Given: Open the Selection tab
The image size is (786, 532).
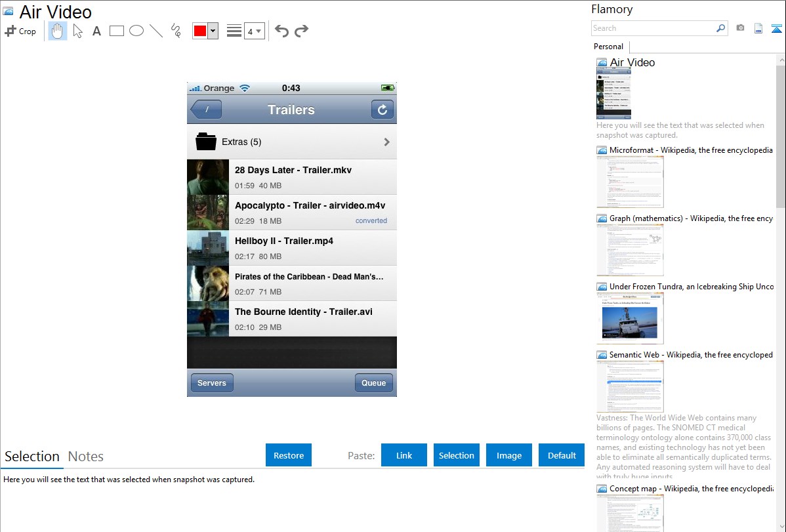Looking at the screenshot, I should [x=32, y=457].
